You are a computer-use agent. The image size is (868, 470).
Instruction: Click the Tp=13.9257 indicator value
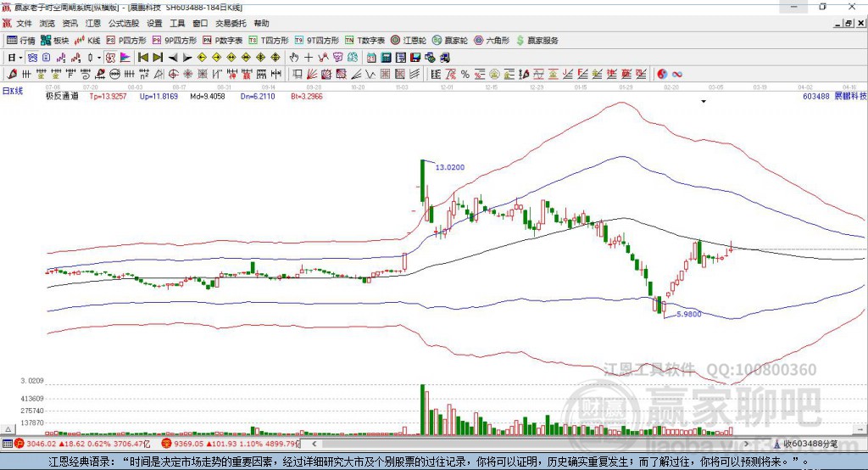(108, 96)
